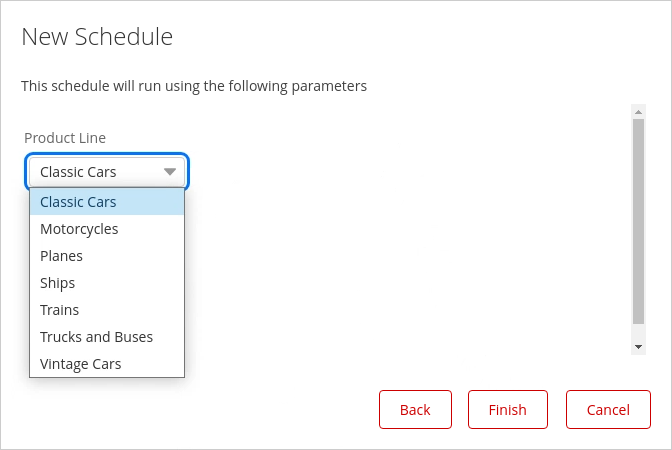Screen dimensions: 672x450
Task: Click the Product Line dropdown arrow
Action: (170, 172)
